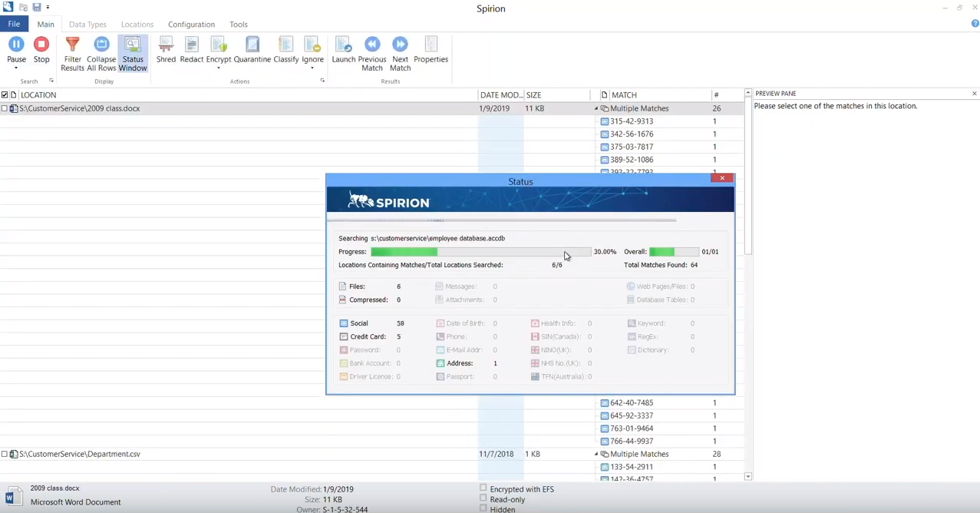The image size is (980, 513).
Task: Open the Pause dropdown arrow
Action: pos(16,69)
